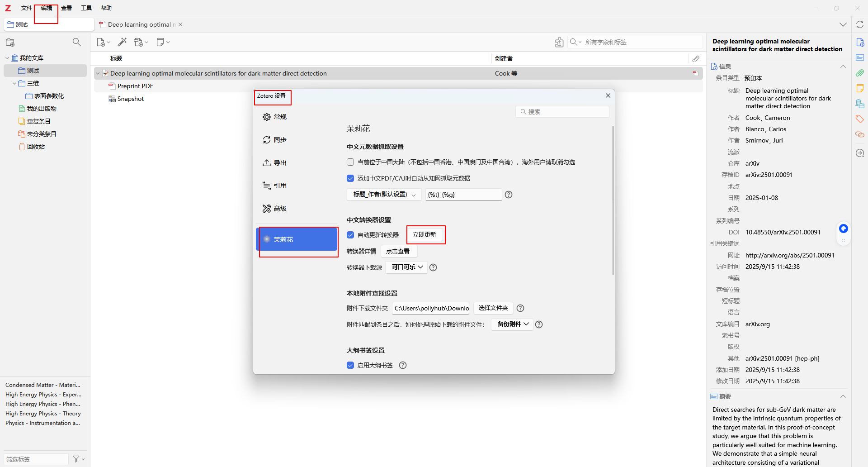This screenshot has height=467, width=868.
Task: Open the tab list chevron dropdown
Action: pos(843,24)
